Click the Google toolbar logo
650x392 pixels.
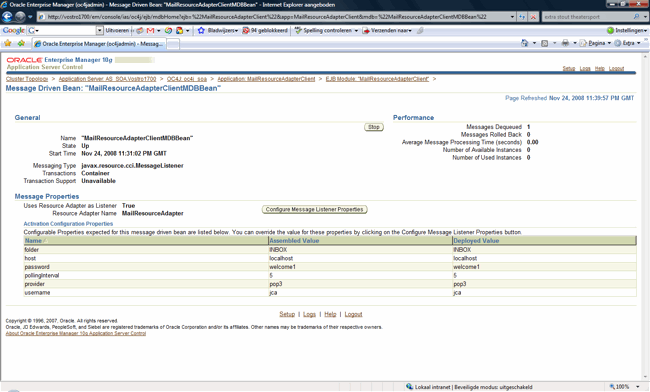tap(13, 30)
